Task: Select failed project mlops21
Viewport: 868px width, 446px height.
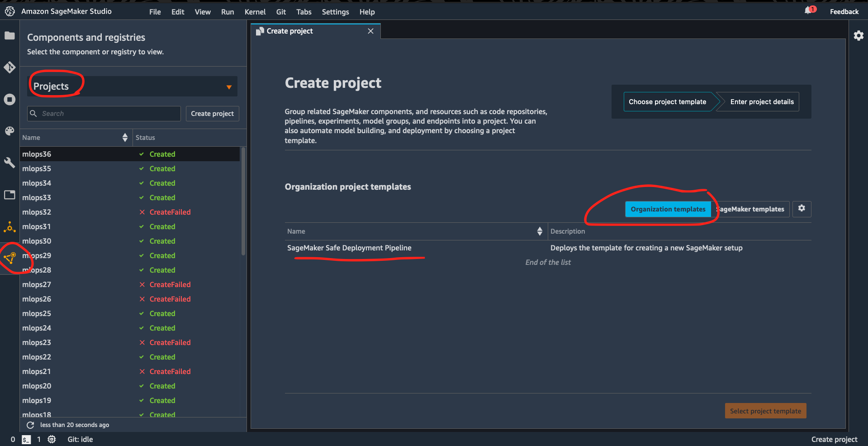Action: (x=130, y=371)
